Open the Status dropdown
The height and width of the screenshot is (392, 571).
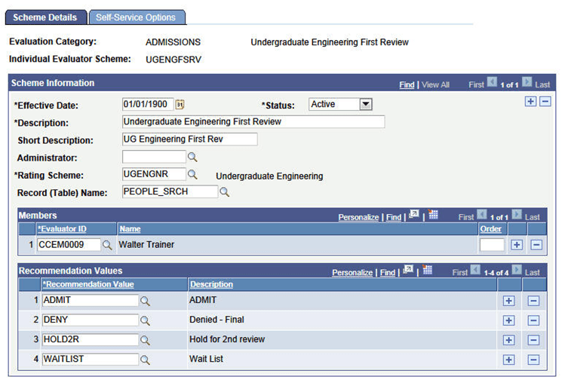pyautogui.click(x=366, y=105)
